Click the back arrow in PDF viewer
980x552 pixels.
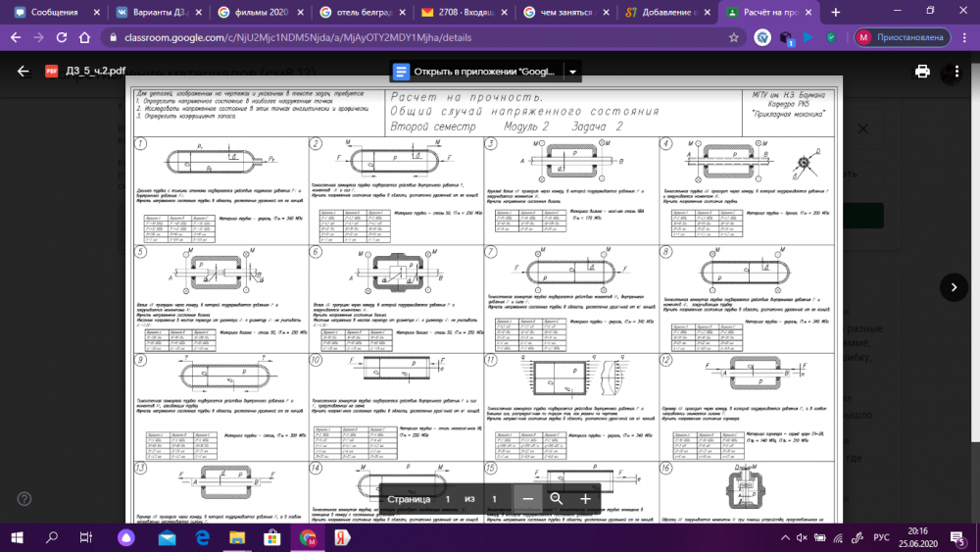(24, 72)
